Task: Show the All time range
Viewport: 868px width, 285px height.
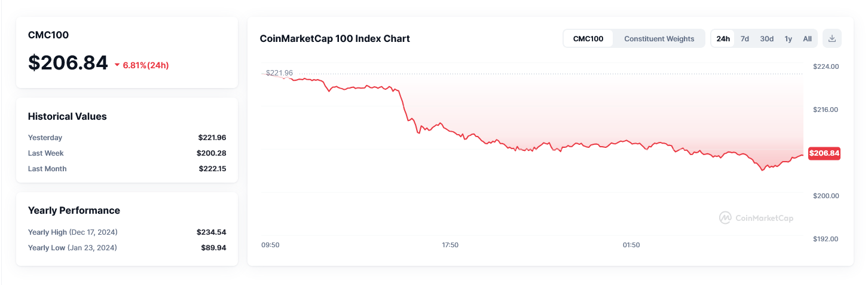Action: [x=807, y=39]
